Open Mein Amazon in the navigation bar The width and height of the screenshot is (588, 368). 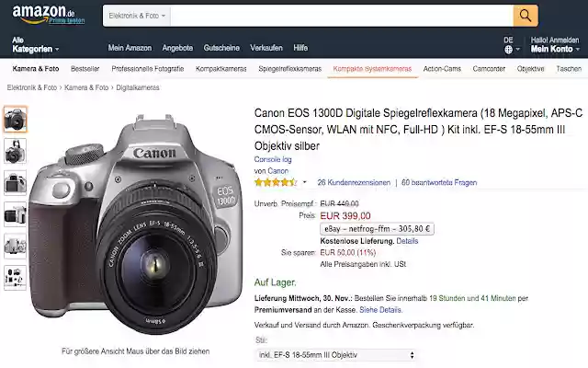coord(130,48)
